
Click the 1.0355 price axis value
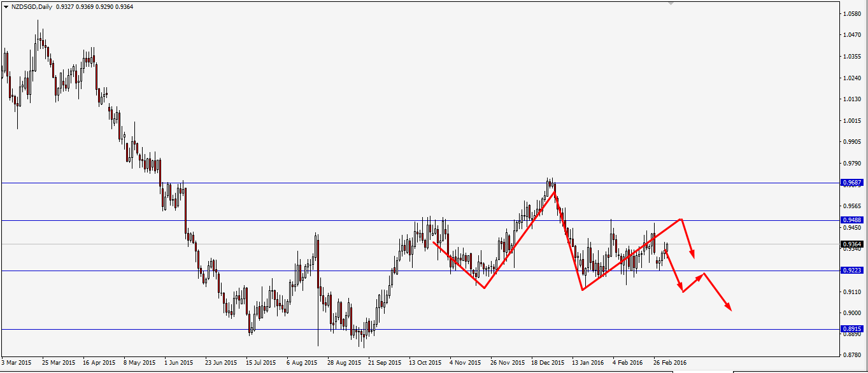click(852, 57)
